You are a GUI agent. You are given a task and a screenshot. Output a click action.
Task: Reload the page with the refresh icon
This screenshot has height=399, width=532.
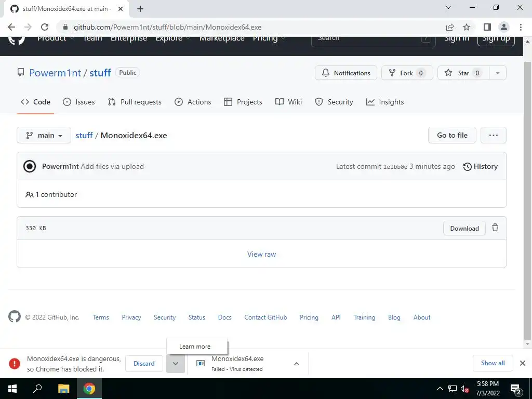45,27
